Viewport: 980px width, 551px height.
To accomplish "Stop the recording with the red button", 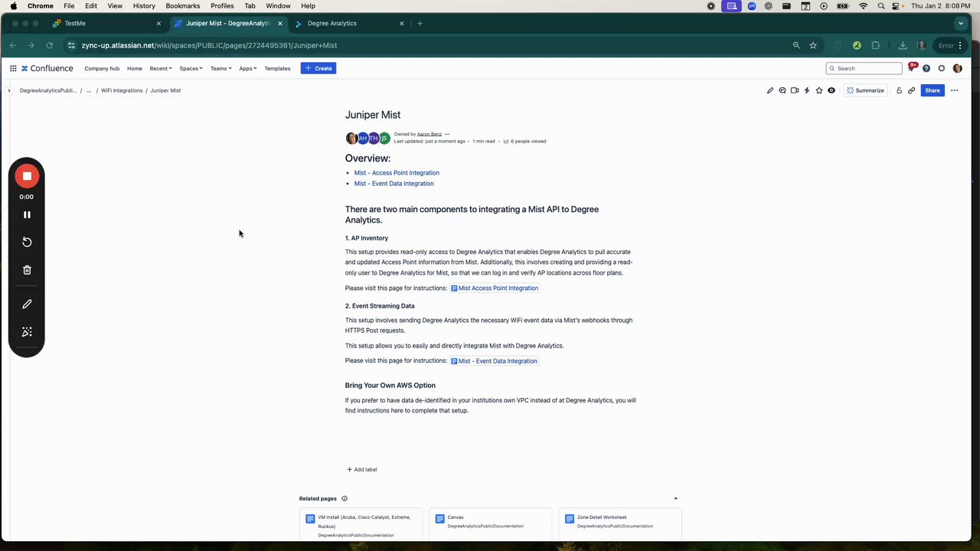I will tap(27, 176).
